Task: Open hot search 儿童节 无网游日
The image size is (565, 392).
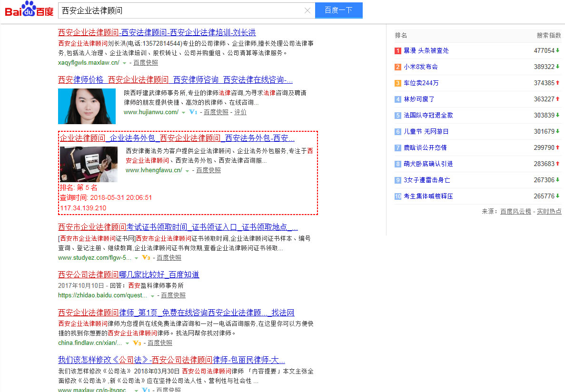Action: (x=426, y=131)
